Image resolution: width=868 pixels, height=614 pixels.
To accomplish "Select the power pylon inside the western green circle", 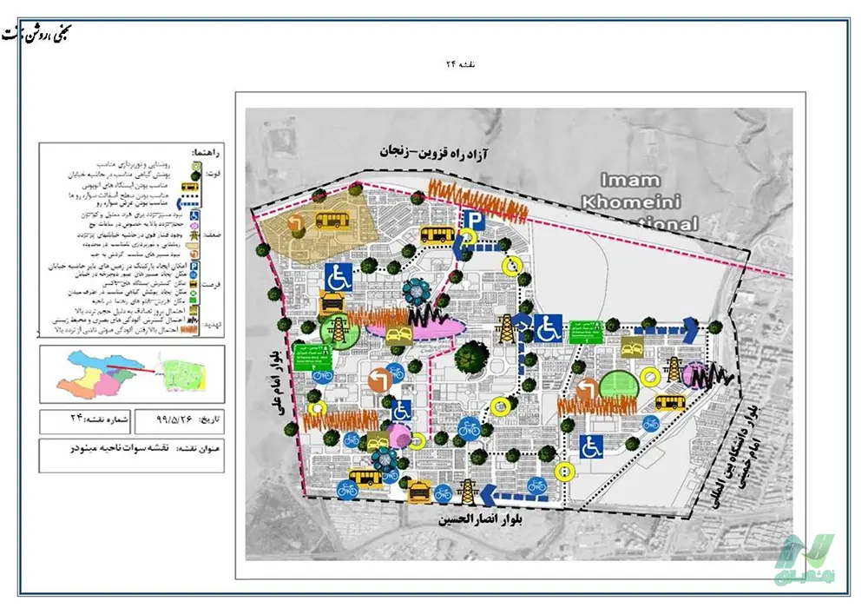I will click(x=339, y=332).
